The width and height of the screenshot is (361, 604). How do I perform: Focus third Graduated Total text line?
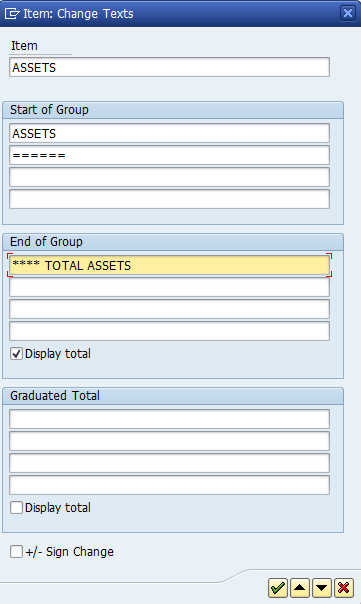coord(170,463)
